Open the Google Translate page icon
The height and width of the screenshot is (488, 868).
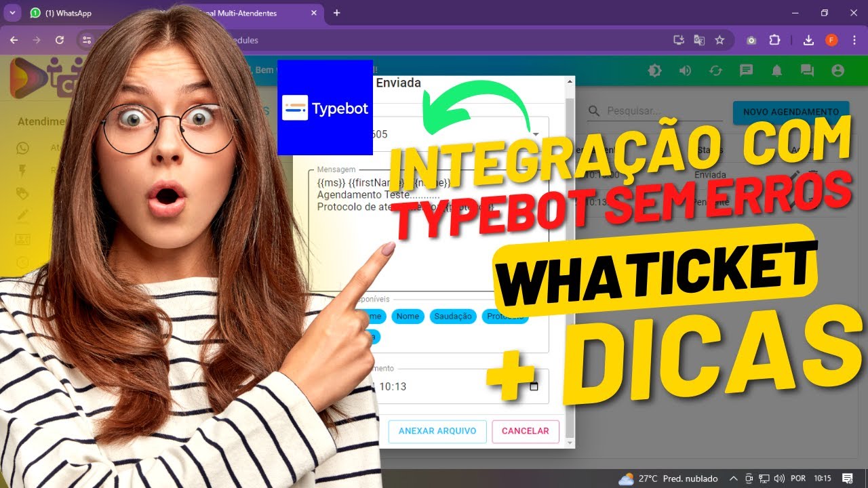699,40
